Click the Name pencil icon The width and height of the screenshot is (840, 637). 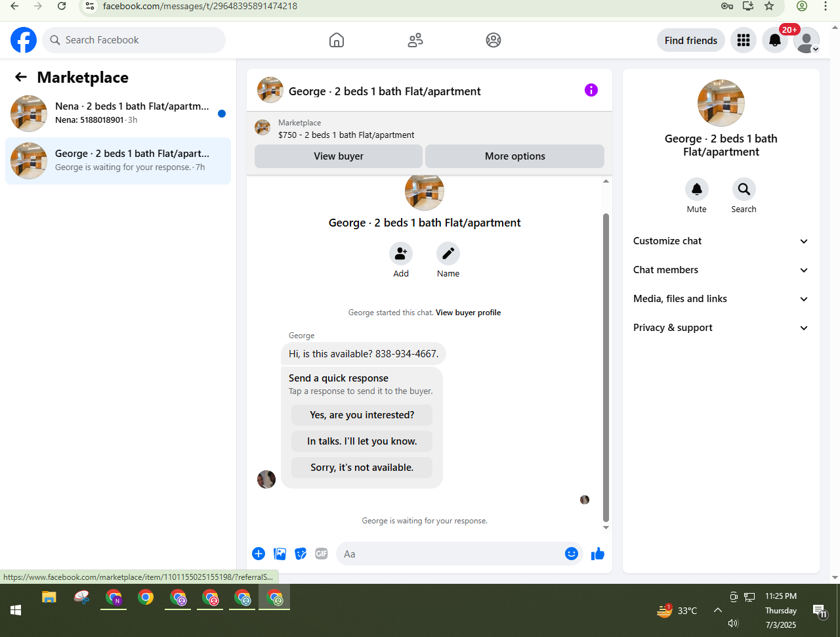[448, 253]
